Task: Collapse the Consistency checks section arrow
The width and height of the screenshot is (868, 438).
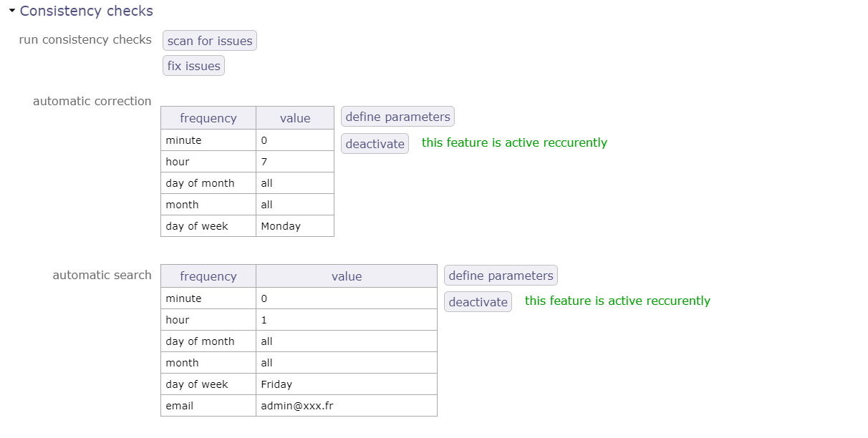Action: (x=11, y=11)
